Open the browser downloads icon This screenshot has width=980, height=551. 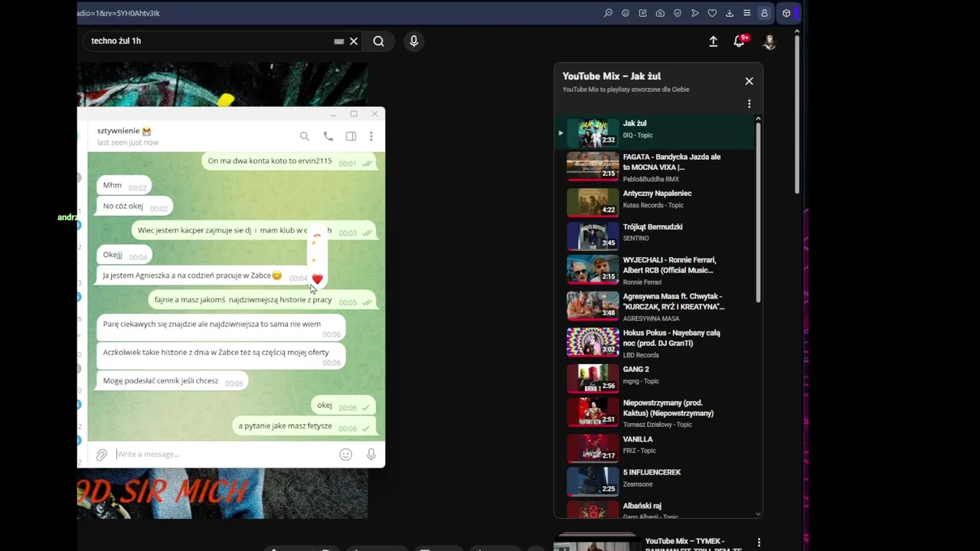coord(730,13)
